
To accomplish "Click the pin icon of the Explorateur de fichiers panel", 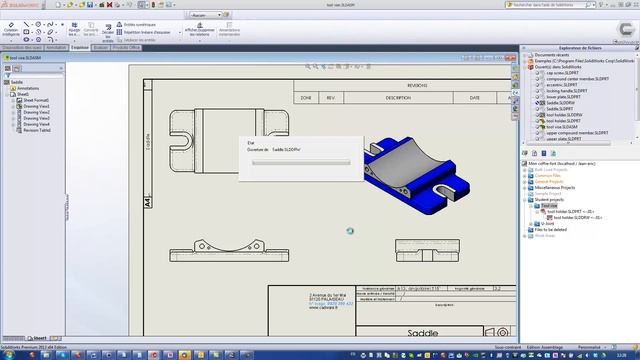I will (x=637, y=48).
